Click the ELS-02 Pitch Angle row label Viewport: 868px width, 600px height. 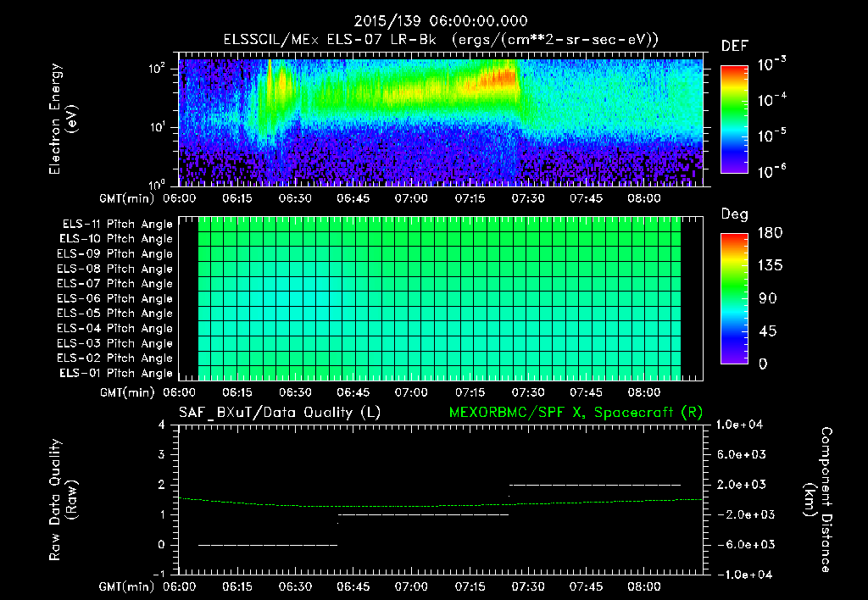(114, 358)
